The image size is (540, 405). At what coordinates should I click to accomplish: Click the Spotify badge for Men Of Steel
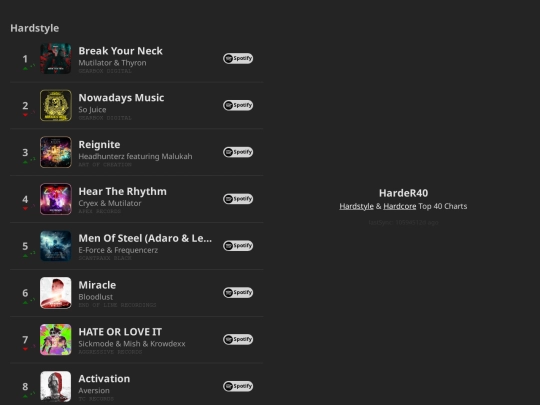pos(238,246)
